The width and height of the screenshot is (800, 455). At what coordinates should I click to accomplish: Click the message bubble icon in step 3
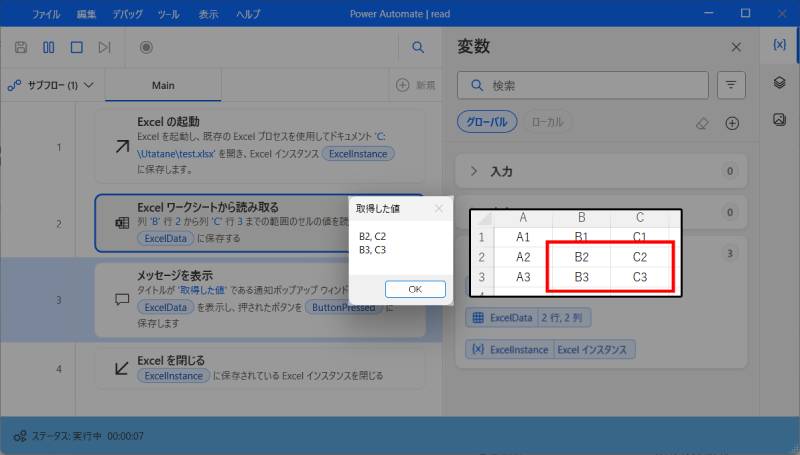122,299
